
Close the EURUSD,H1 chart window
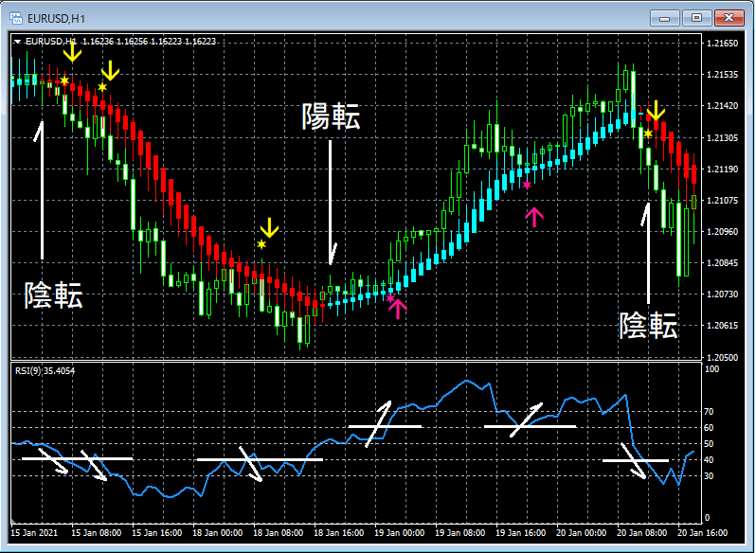click(729, 18)
